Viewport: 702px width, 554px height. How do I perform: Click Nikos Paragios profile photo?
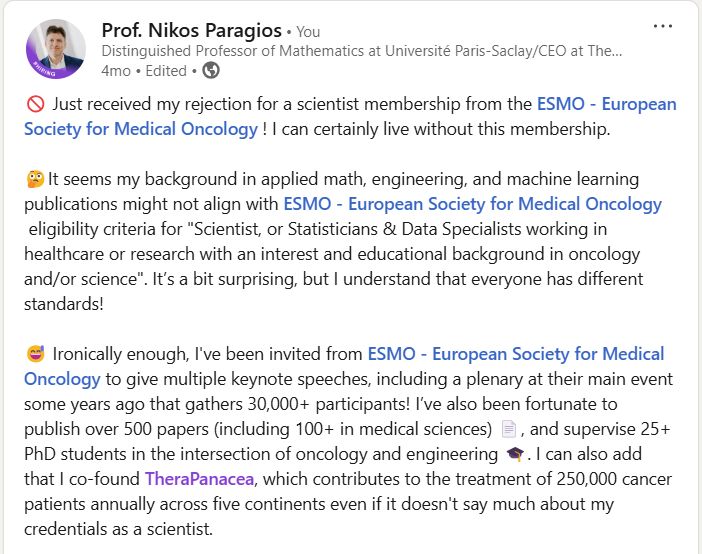(56, 48)
